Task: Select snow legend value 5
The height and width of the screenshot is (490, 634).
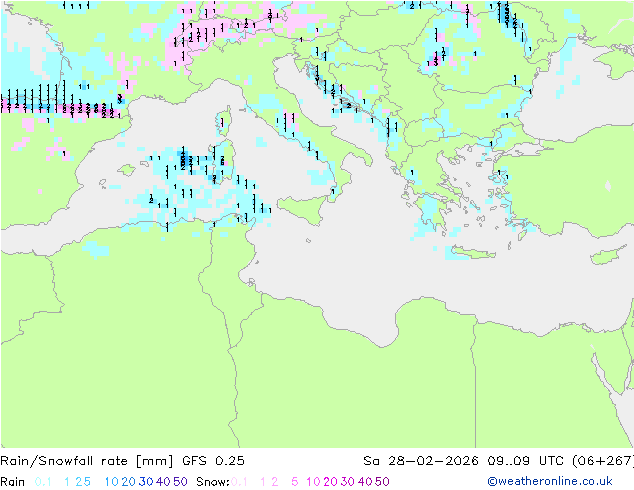Action: 295,482
